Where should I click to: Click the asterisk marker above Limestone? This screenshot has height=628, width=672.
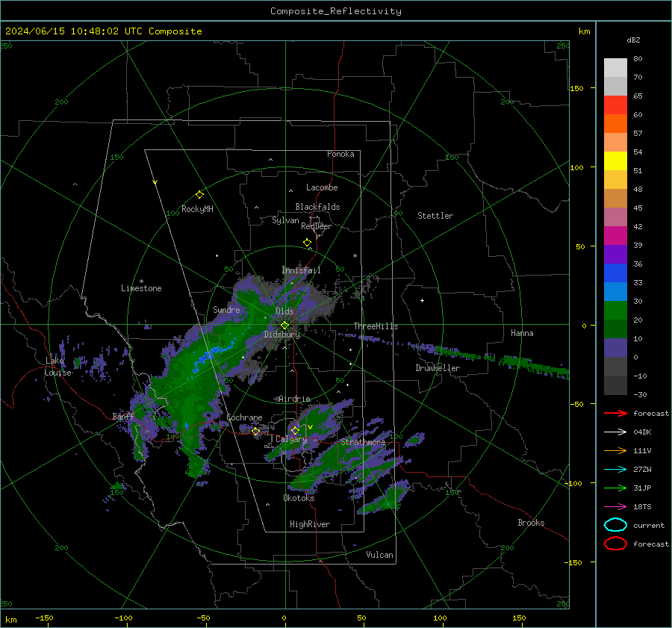(141, 282)
